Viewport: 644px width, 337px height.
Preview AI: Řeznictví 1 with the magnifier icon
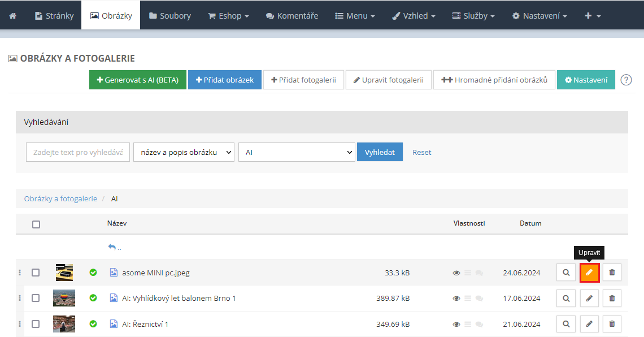(565, 324)
